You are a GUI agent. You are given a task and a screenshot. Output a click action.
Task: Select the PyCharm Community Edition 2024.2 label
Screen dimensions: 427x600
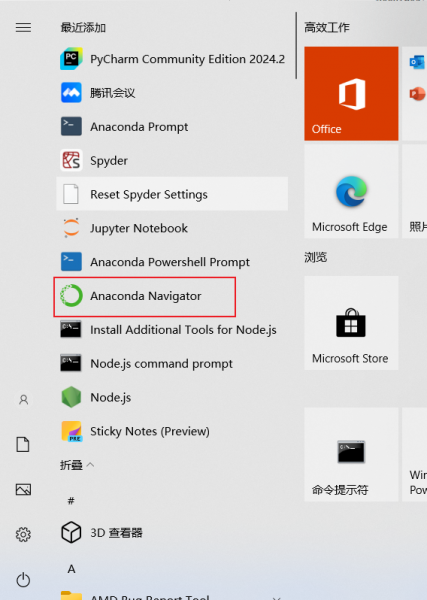(x=187, y=59)
